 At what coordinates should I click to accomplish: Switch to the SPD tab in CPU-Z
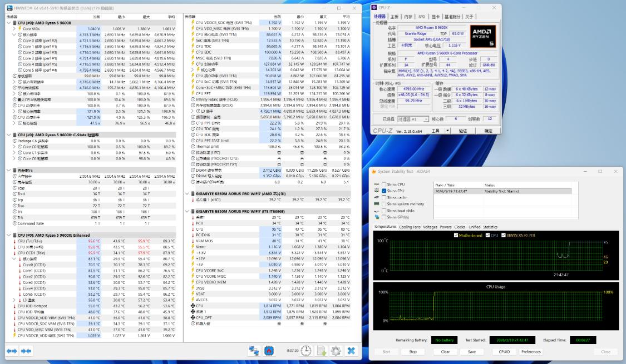tap(421, 17)
